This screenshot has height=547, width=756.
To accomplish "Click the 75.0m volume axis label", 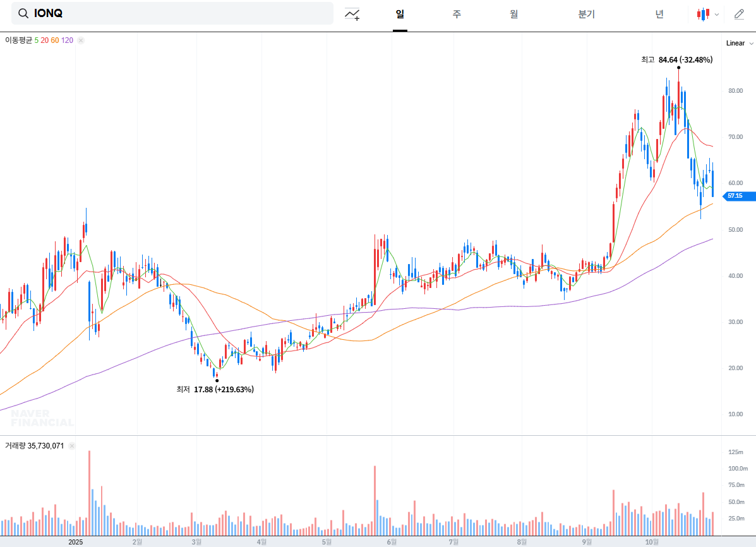I will (x=736, y=484).
